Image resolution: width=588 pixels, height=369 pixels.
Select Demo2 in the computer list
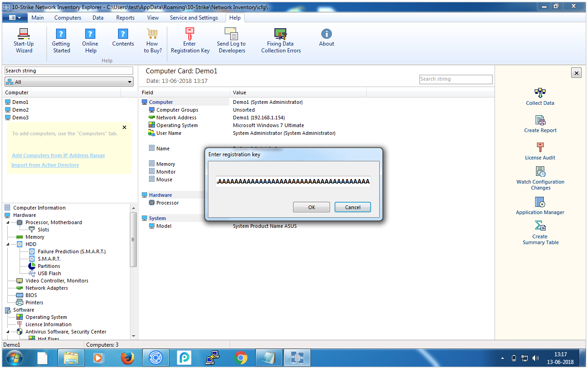click(21, 110)
